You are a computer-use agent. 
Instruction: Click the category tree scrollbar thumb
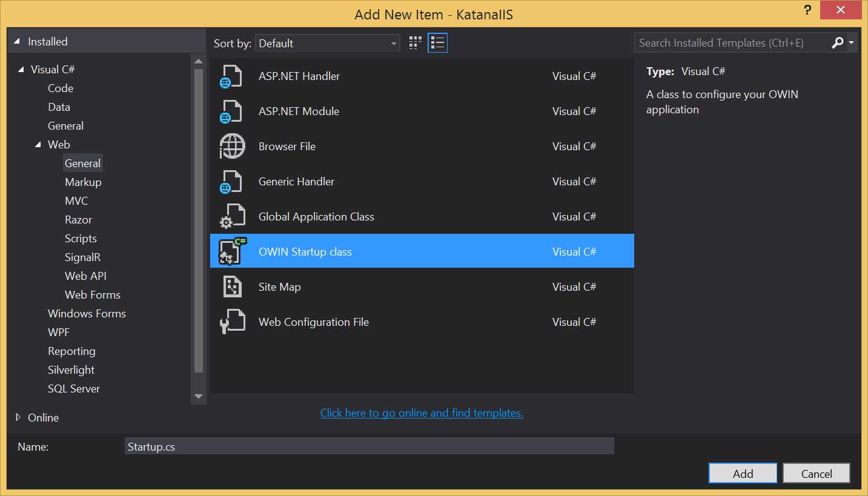198,221
